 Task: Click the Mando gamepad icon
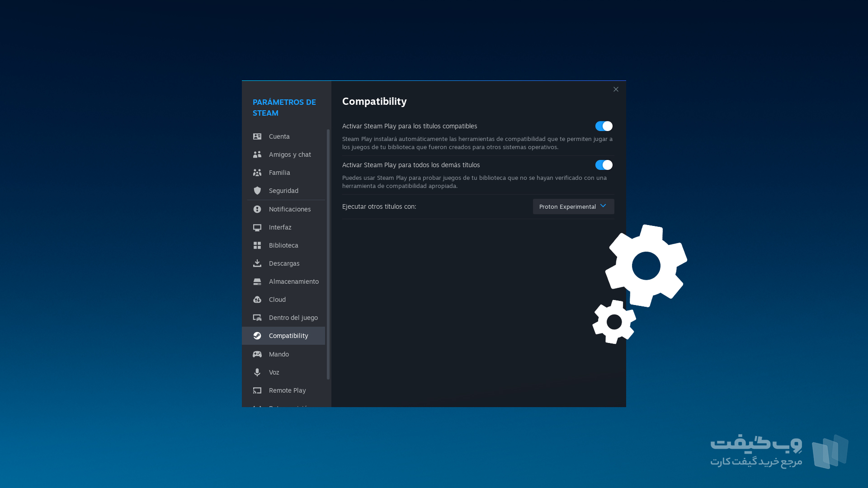tap(257, 354)
